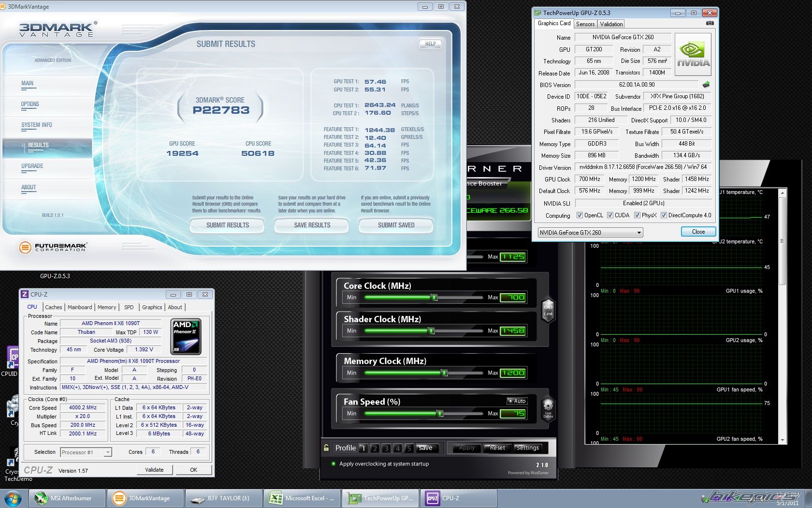
Task: Click the profile lock icon in Afterburner
Action: point(326,448)
